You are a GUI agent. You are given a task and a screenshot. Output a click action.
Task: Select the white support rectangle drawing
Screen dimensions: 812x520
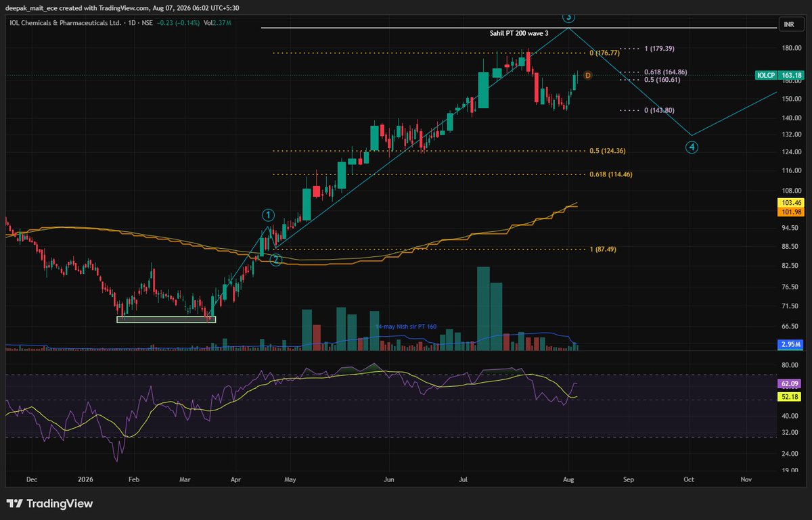tap(166, 320)
